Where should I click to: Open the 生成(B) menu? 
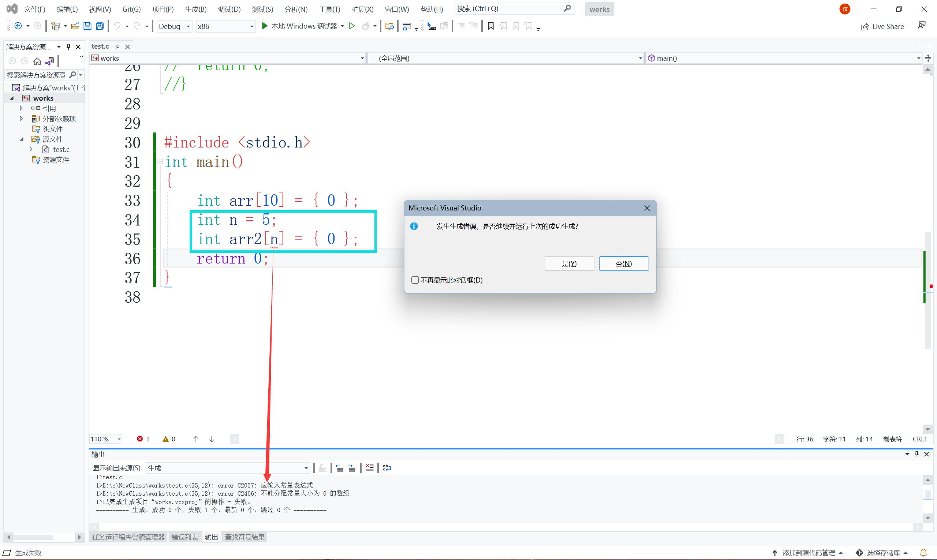coord(195,9)
